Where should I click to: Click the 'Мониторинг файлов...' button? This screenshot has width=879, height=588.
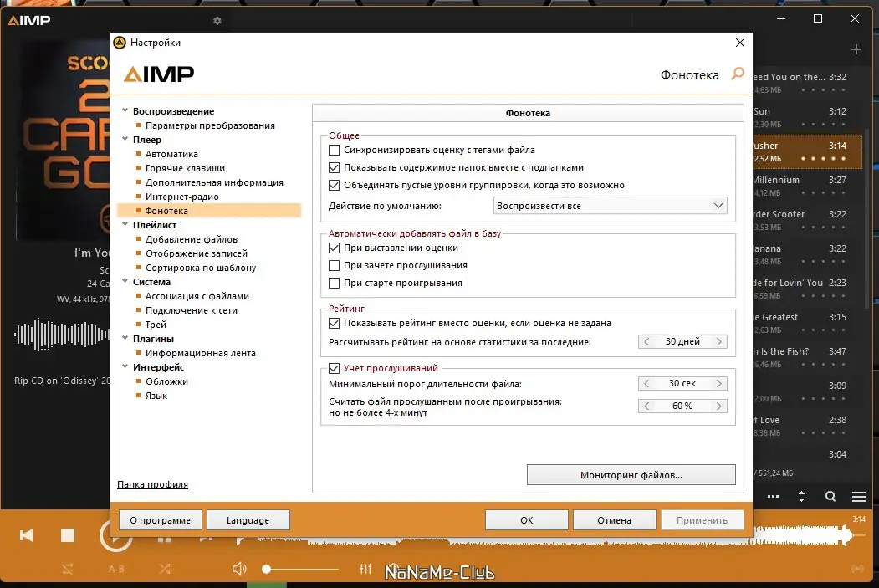[x=631, y=474]
